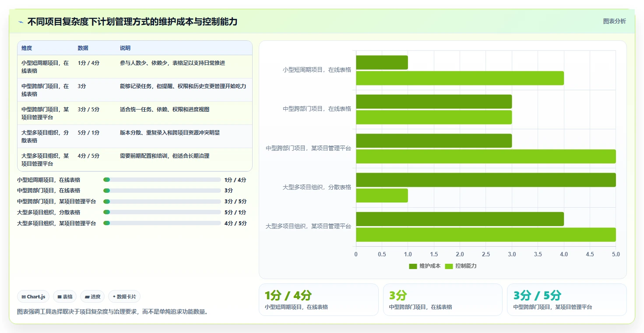Click progress bar for 大型多项目组织，分散表格

[162, 212]
